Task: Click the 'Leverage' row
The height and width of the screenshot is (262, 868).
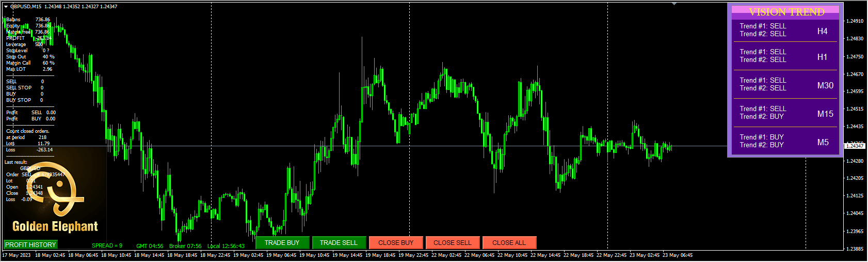Action: pyautogui.click(x=25, y=44)
